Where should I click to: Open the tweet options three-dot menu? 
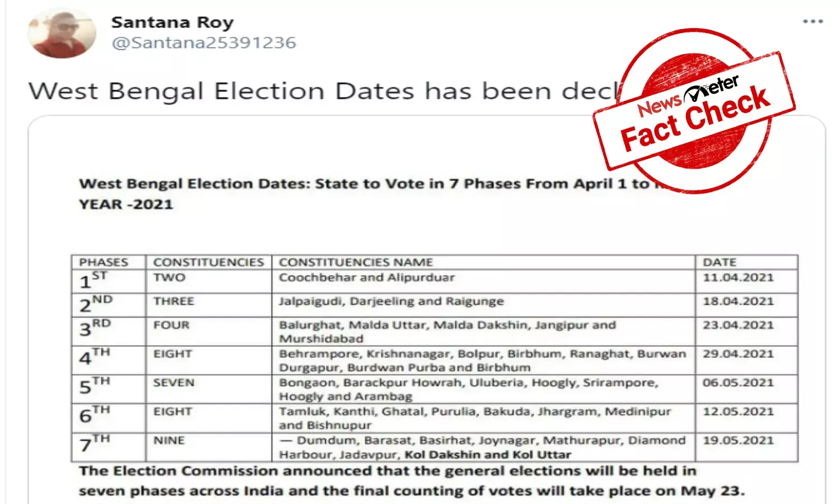point(813,21)
